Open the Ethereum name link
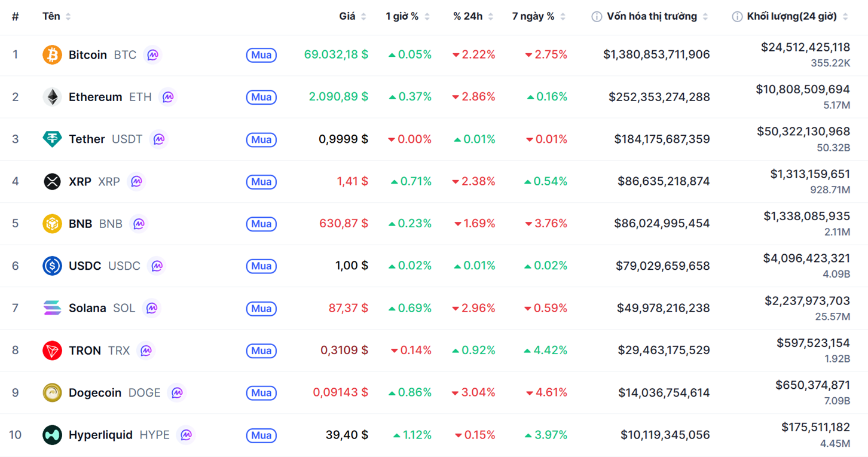 95,97
